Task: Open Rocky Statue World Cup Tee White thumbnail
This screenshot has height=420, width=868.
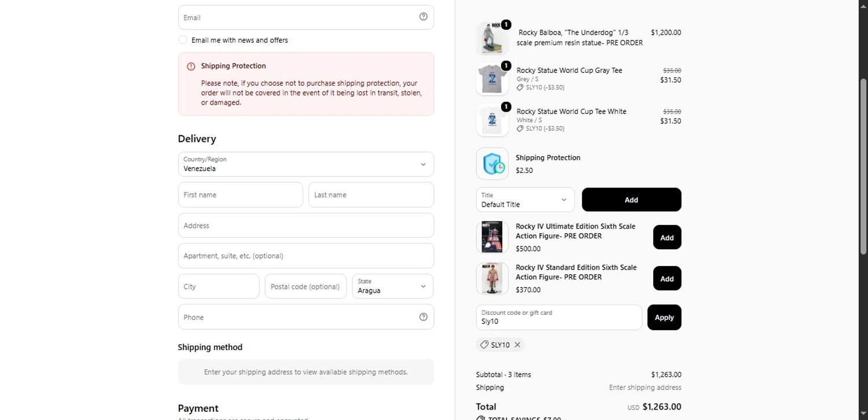Action: 492,120
